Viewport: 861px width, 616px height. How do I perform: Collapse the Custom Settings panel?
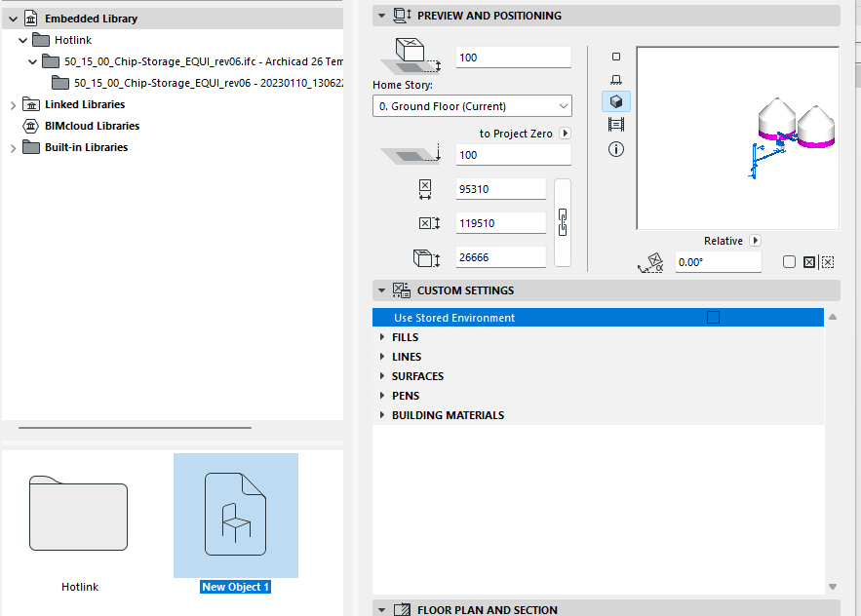point(381,290)
